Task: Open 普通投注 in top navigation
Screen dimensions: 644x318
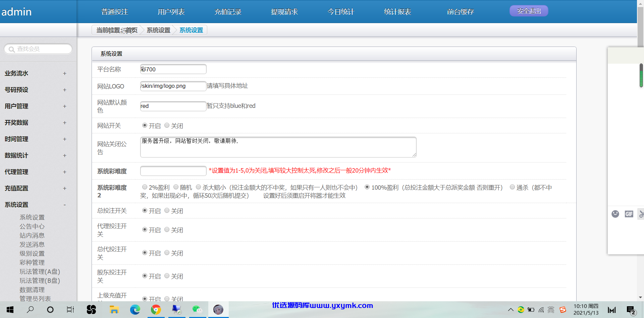Action: tap(115, 12)
